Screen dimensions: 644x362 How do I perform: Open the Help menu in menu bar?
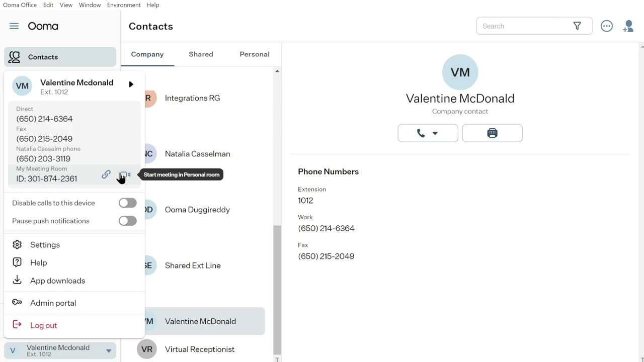coord(153,5)
